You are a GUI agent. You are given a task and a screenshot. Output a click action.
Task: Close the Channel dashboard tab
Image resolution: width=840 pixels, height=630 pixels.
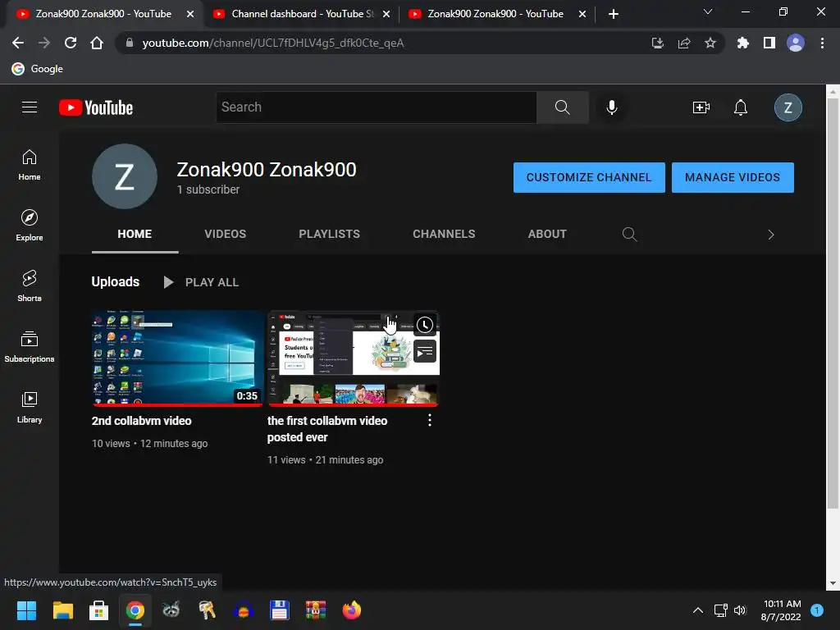[x=386, y=14]
